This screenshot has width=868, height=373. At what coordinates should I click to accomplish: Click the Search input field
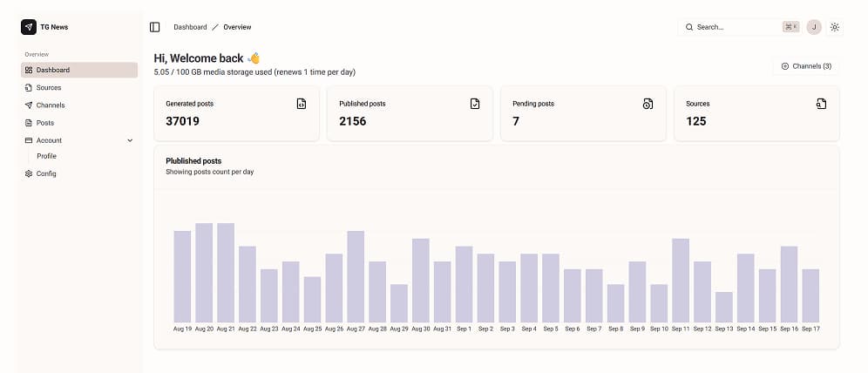(x=732, y=27)
